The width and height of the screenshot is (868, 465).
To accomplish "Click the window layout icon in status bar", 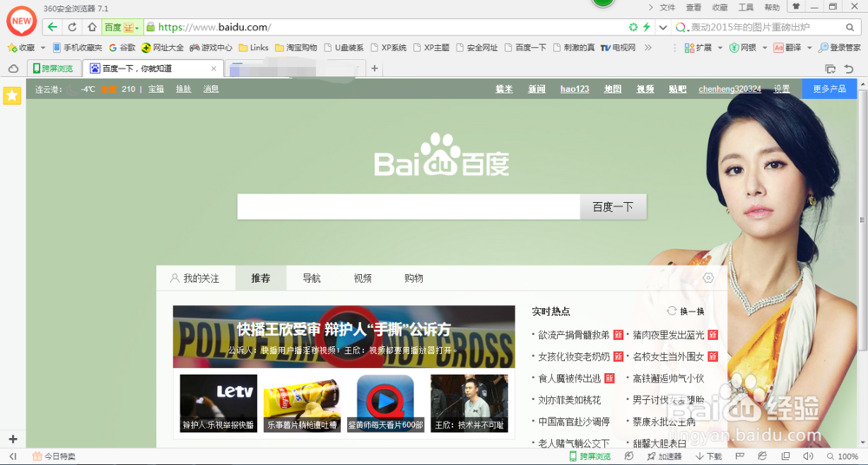I will [x=785, y=456].
